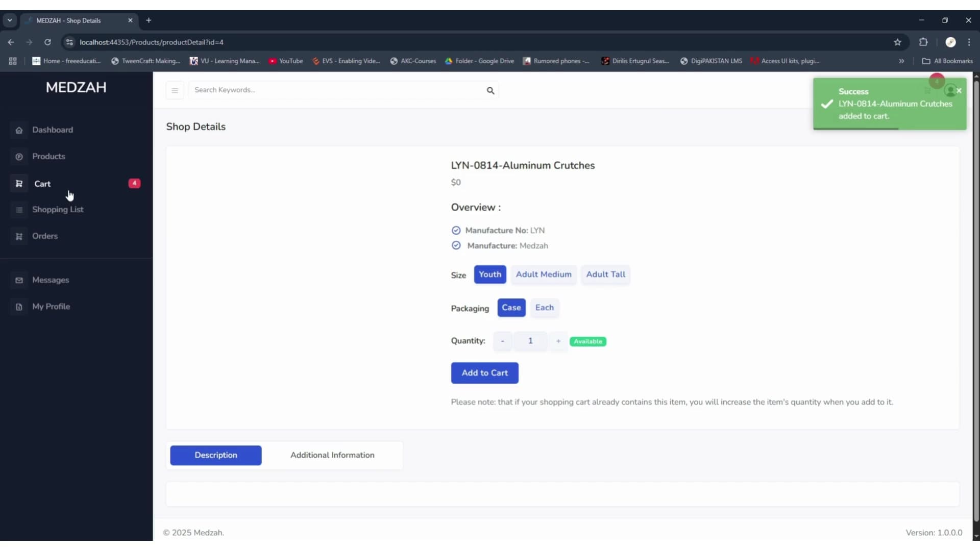
Task: Bookmark this page with star icon
Action: point(897,42)
